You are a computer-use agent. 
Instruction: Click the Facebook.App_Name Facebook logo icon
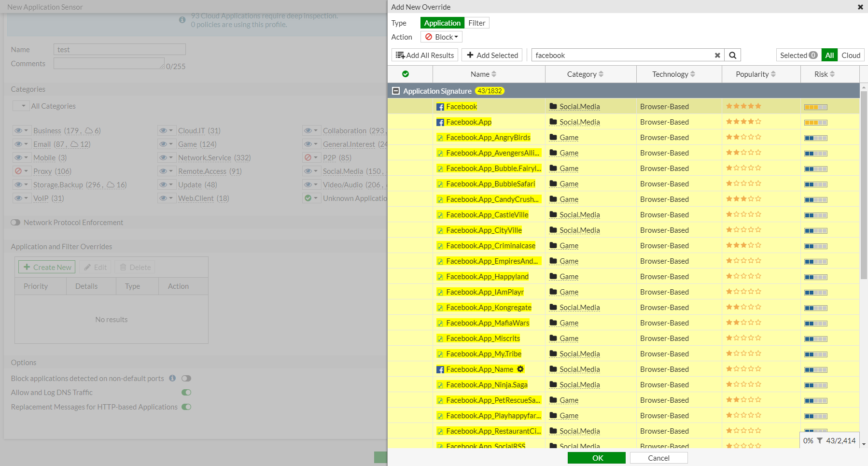pyautogui.click(x=440, y=369)
